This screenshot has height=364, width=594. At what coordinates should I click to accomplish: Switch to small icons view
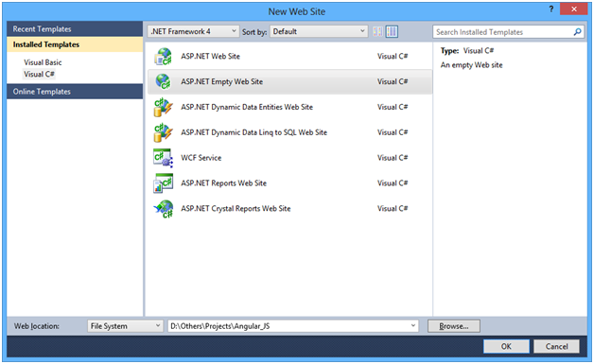pyautogui.click(x=377, y=31)
